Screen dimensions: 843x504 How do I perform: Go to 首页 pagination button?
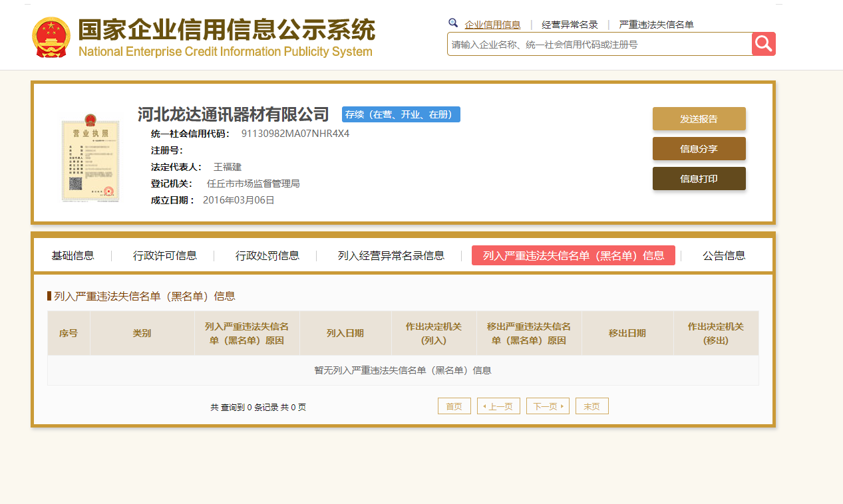[454, 406]
